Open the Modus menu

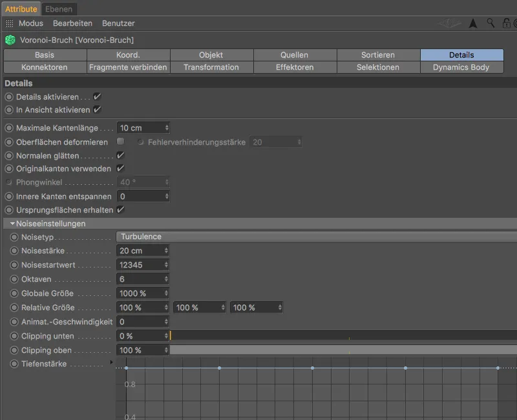[x=31, y=23]
